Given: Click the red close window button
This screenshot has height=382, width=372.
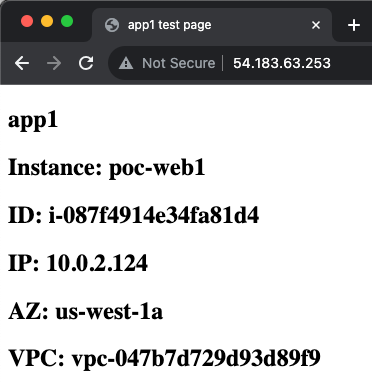Looking at the screenshot, I should 27,21.
